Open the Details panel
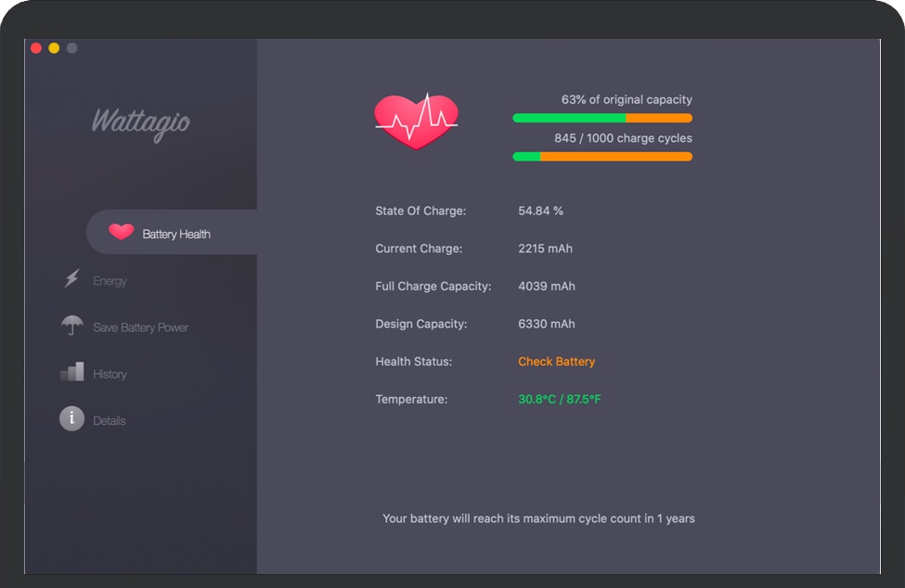Viewport: 905px width, 588px height. coord(109,418)
